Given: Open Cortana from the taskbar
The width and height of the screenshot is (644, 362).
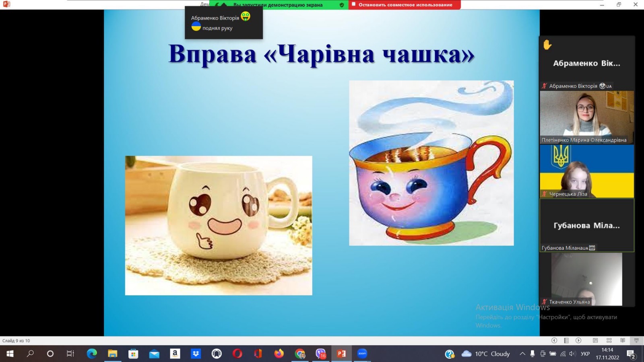Looking at the screenshot, I should 50,354.
